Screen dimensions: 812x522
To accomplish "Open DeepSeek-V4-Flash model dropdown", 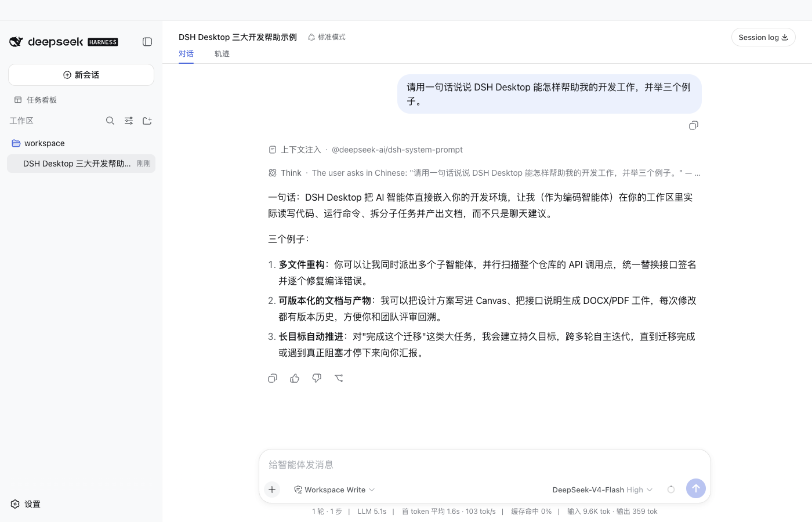I will point(603,490).
